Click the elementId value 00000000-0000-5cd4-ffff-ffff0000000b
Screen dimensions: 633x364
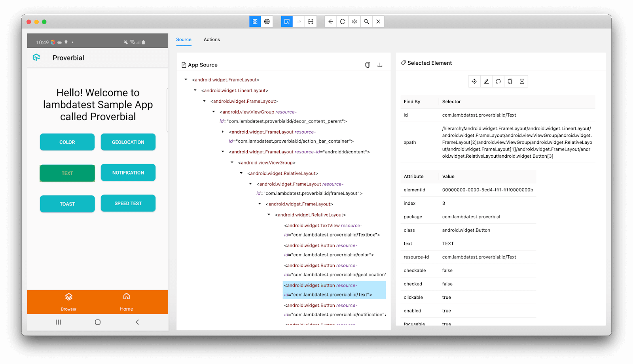click(487, 190)
